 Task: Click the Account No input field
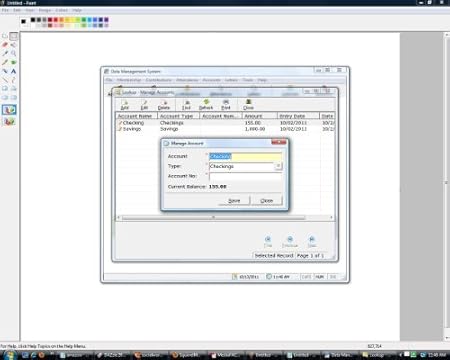click(245, 176)
